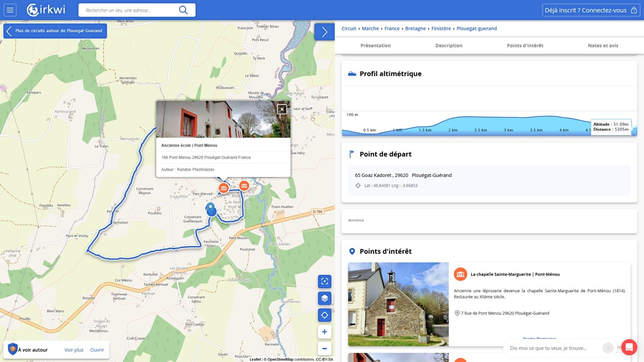Screen dimensions: 644x362
Task: Switch to the Description tab
Action: tap(449, 46)
